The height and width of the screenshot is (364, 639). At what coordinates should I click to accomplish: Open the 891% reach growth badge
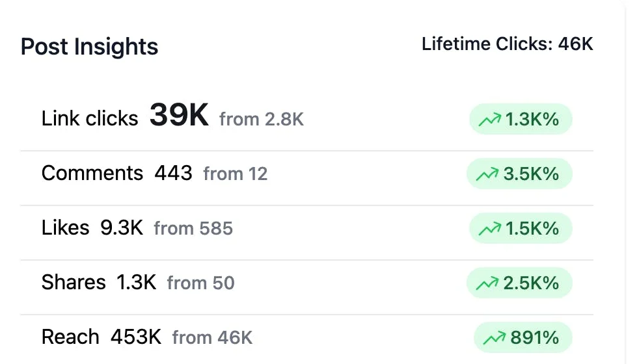[x=523, y=337]
